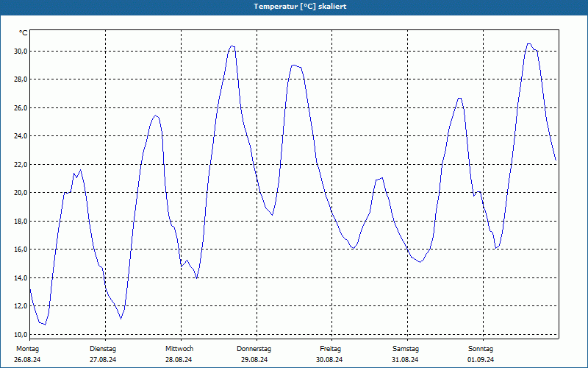Click the 10,0 y-axis label
This screenshot has height=368, width=588.
tap(20, 334)
